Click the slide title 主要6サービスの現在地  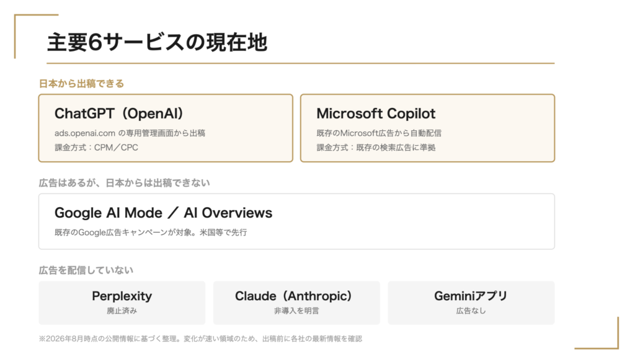tap(157, 43)
